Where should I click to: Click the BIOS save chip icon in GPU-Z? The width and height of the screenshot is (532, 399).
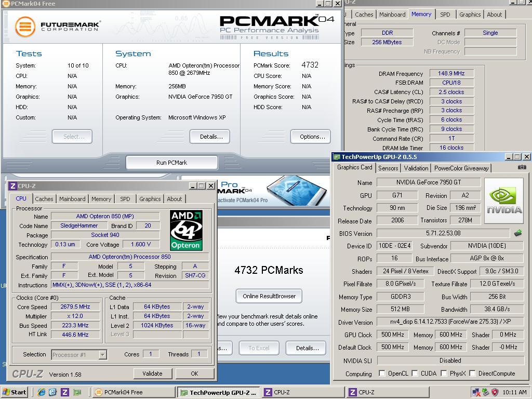(518, 233)
